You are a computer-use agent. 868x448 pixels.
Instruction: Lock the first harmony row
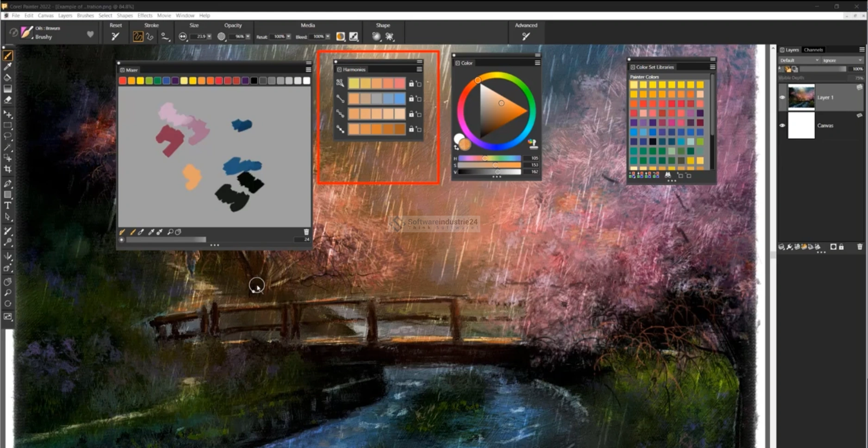[411, 84]
